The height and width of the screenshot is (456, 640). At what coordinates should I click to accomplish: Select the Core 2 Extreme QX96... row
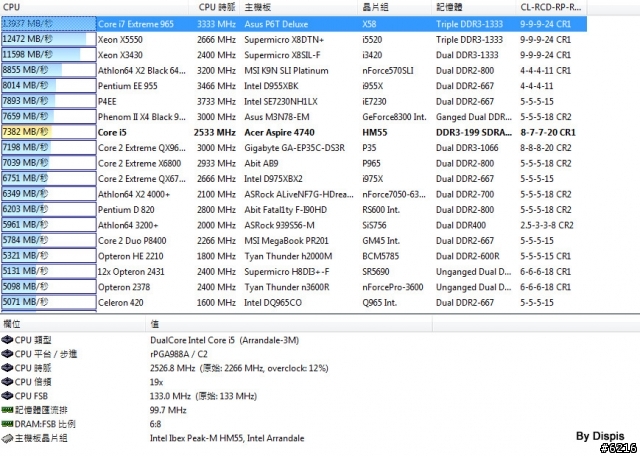(294, 147)
